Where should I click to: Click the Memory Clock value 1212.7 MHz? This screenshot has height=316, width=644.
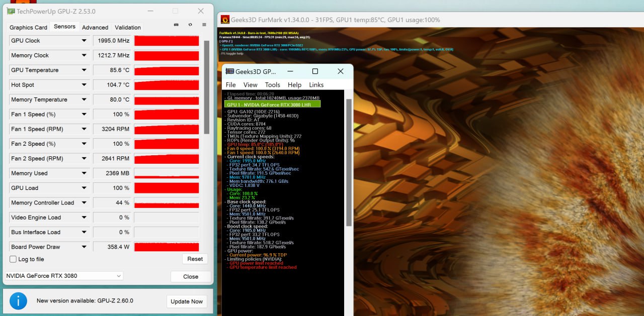113,55
